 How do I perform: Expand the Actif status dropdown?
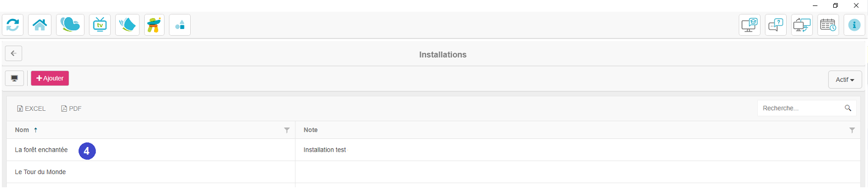pos(845,79)
